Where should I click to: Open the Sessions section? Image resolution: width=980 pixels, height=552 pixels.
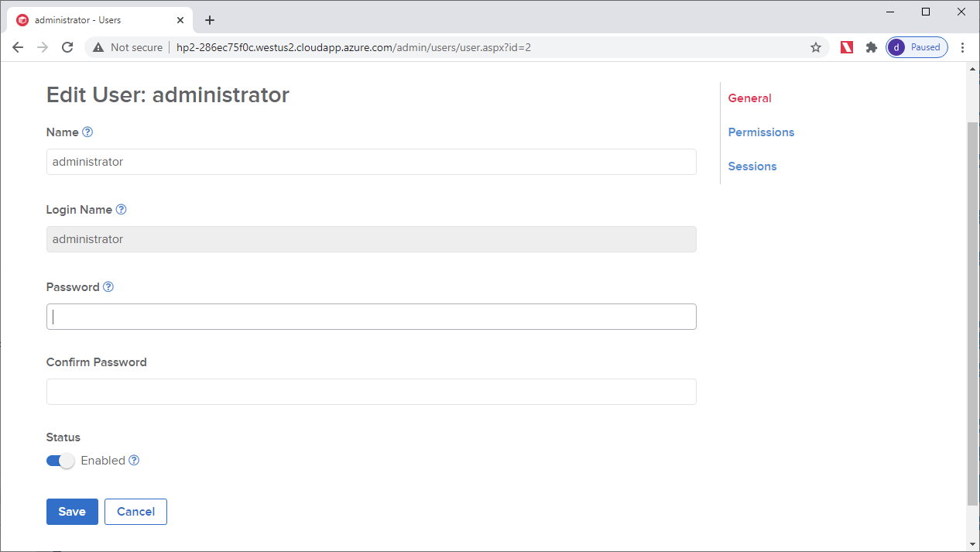(752, 166)
